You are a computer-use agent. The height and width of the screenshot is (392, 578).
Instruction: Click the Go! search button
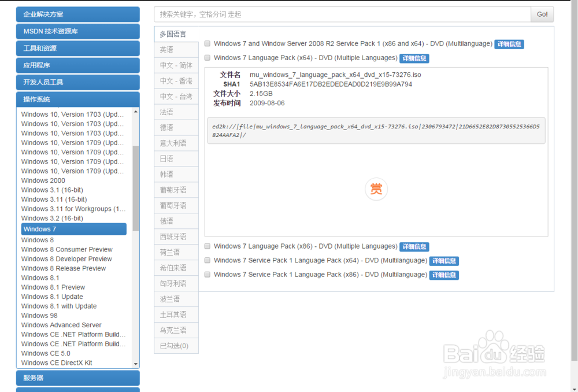click(x=542, y=14)
